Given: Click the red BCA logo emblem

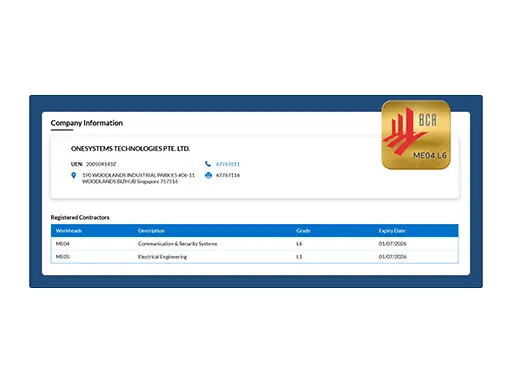Looking at the screenshot, I should pos(404,131).
